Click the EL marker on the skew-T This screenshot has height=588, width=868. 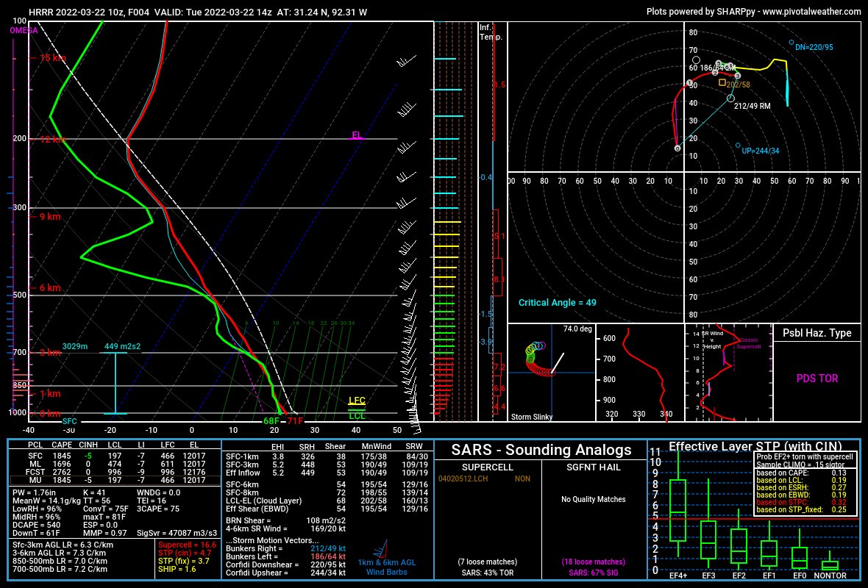(x=357, y=135)
